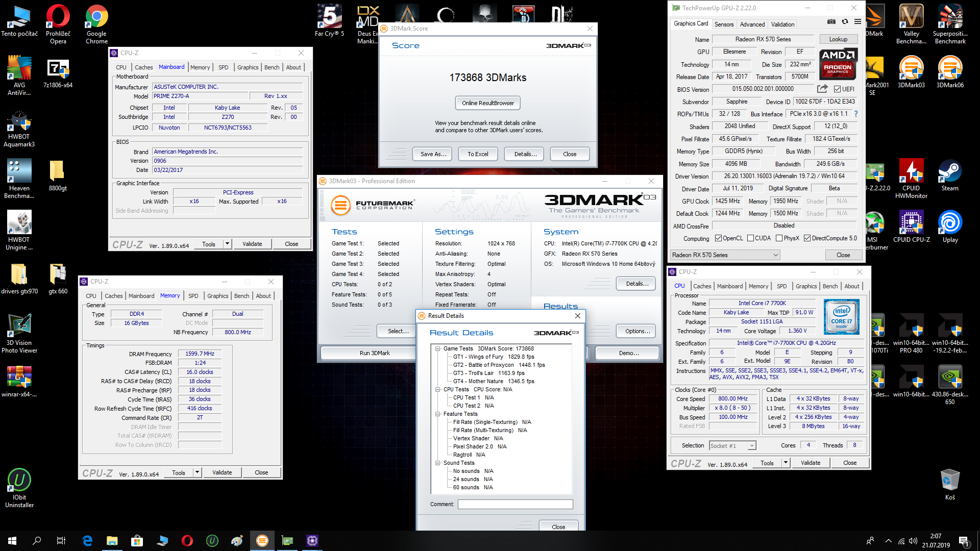Collapse the CPU Tests tree node

438,390
